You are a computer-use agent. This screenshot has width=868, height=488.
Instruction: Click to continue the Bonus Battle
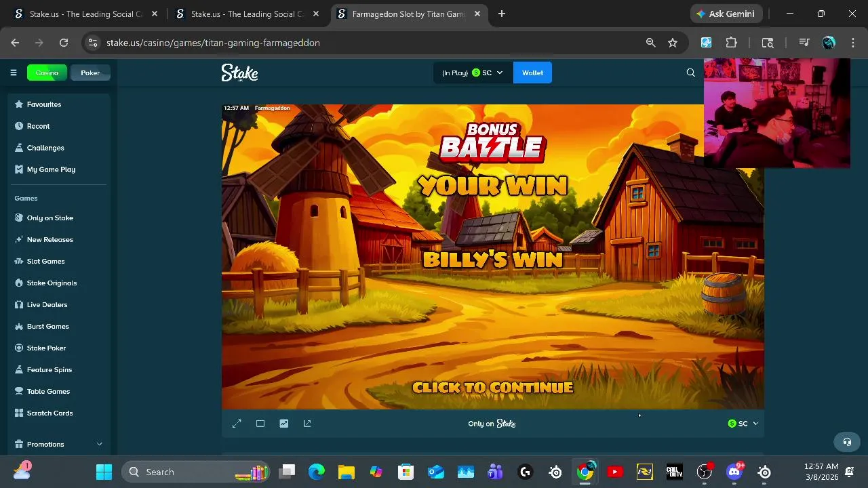click(x=493, y=388)
